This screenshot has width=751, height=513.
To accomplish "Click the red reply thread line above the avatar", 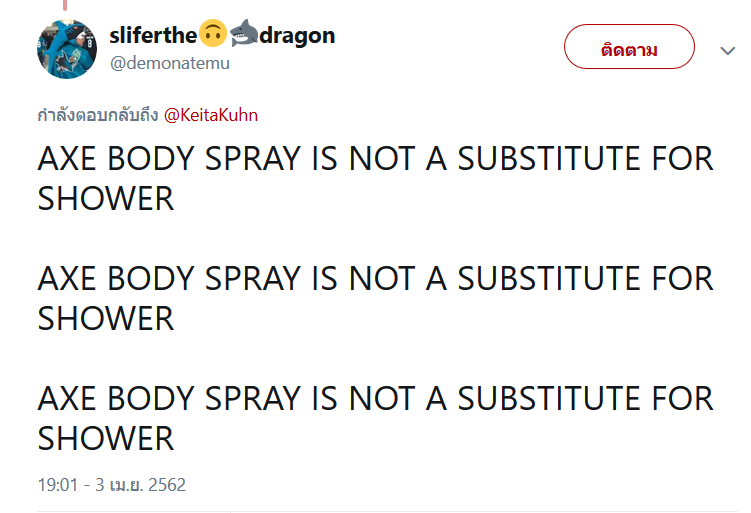I will click(x=65, y=5).
